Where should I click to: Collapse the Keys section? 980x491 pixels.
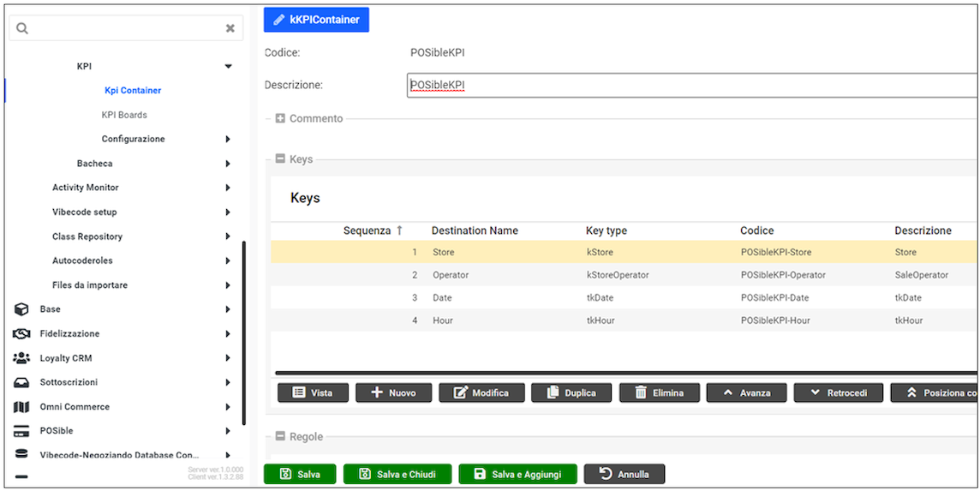pos(280,159)
